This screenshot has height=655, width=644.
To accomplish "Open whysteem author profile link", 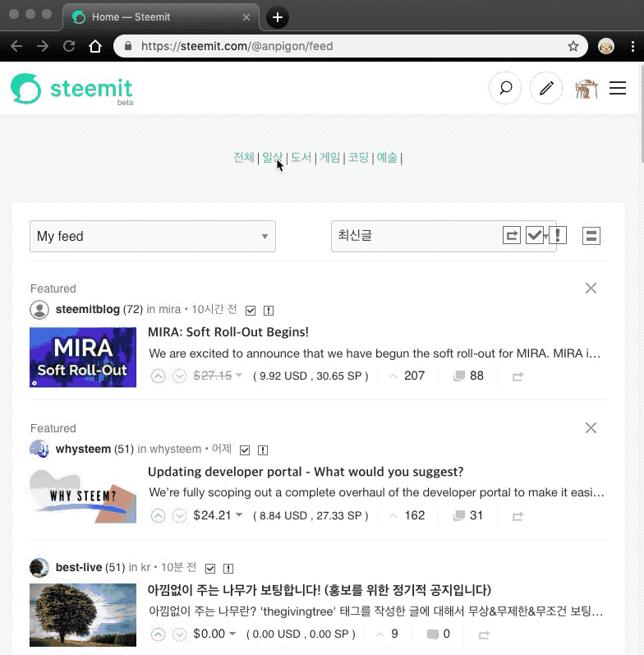I will coord(83,449).
